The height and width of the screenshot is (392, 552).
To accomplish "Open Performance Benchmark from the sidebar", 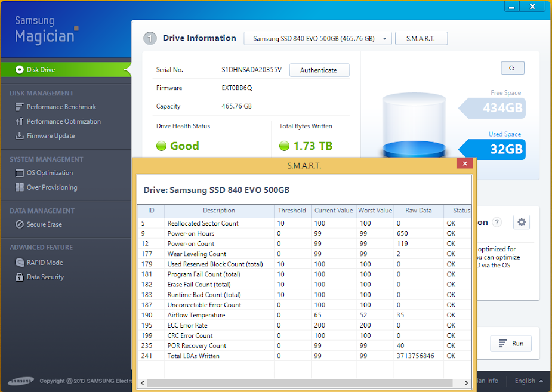I will click(x=61, y=107).
